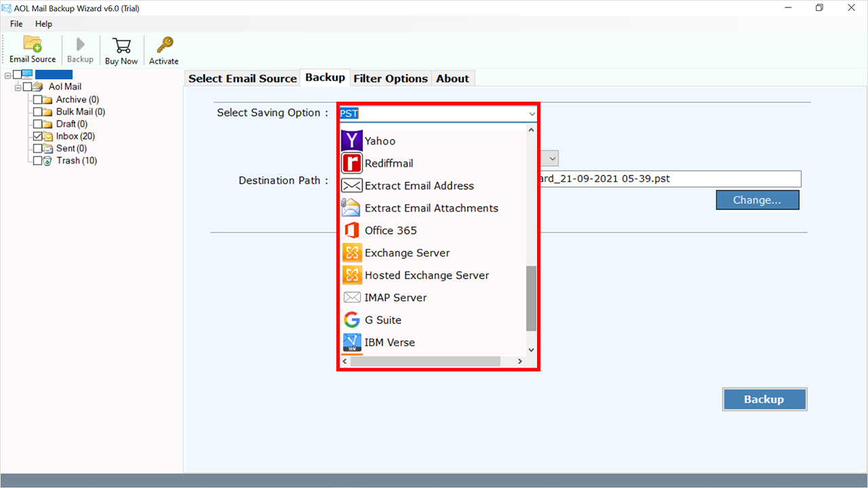Collapse the Aol Mail tree node

(18, 87)
